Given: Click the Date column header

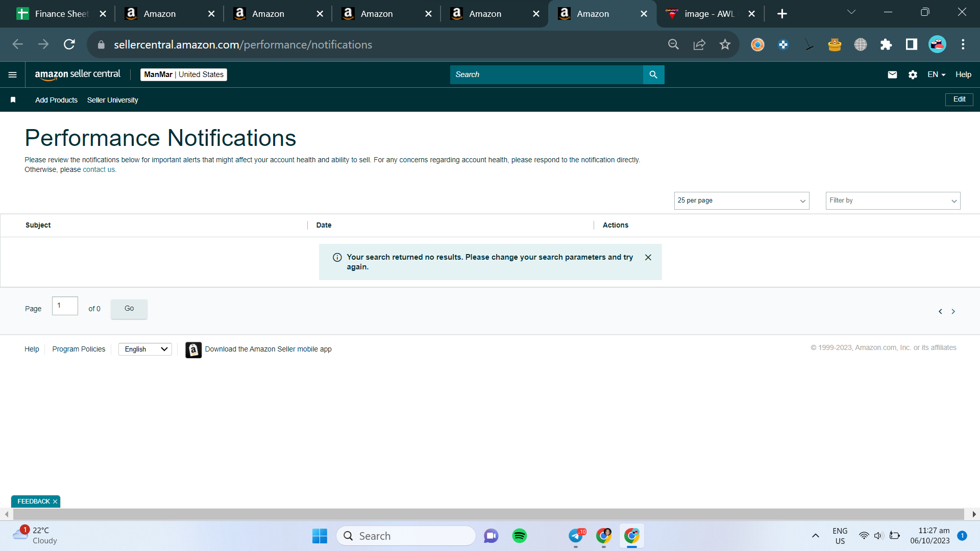Looking at the screenshot, I should click(324, 225).
